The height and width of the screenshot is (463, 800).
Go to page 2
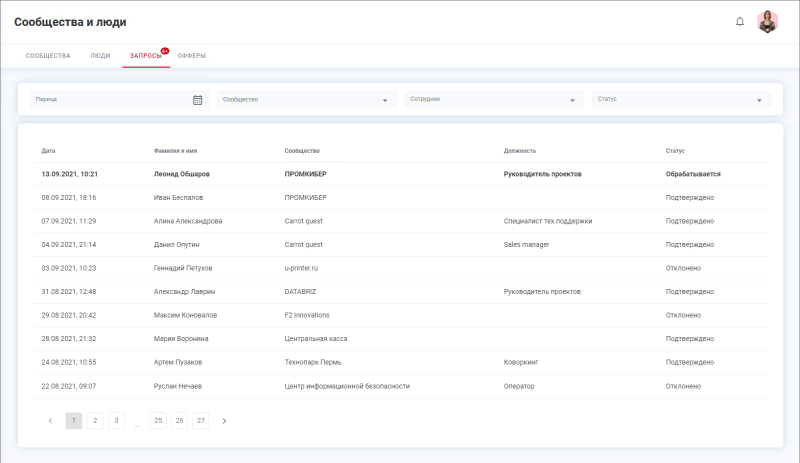point(95,421)
